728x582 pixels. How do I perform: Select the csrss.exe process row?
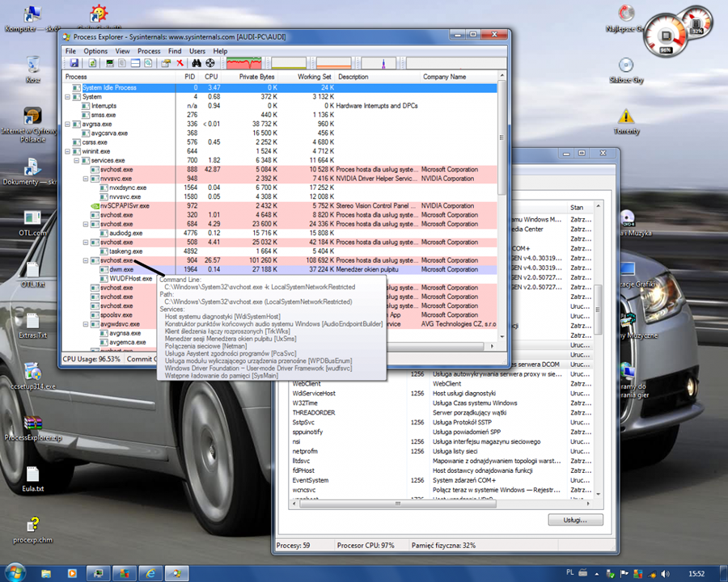(280, 142)
